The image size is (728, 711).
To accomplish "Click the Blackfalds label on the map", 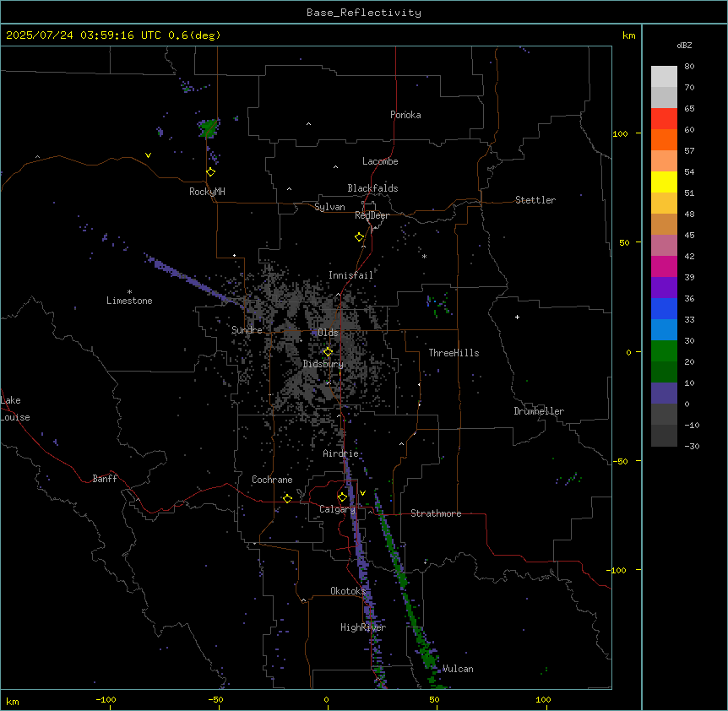I will tap(372, 188).
